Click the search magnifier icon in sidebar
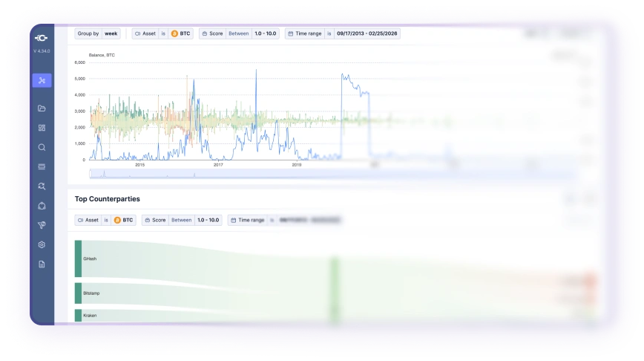This screenshot has width=644, height=361. click(42, 147)
